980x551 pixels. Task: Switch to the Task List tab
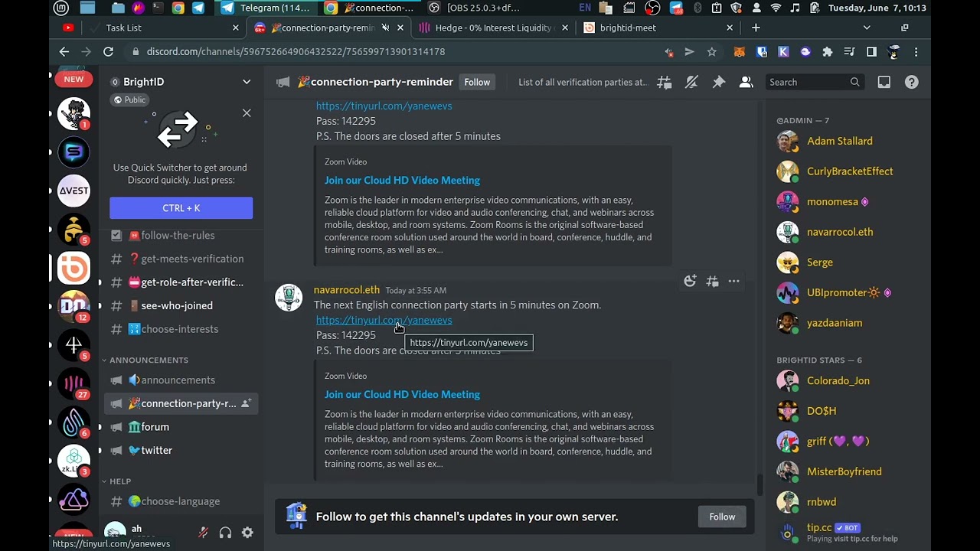[x=163, y=28]
